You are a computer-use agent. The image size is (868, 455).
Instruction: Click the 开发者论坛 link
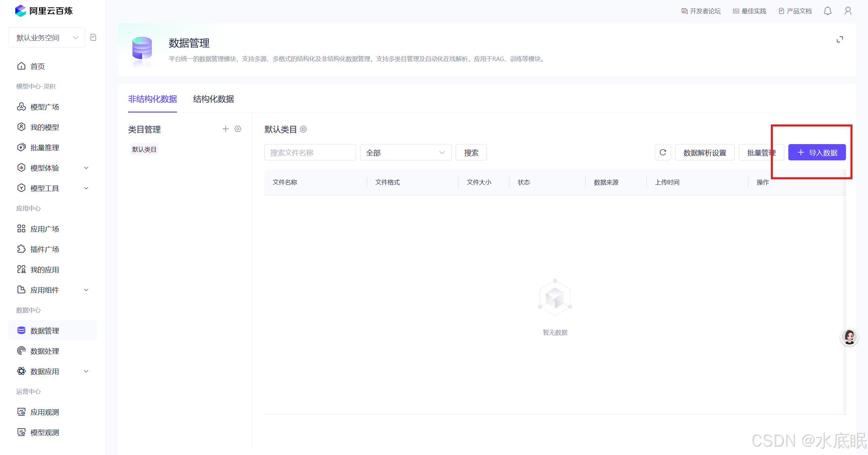[x=701, y=11]
